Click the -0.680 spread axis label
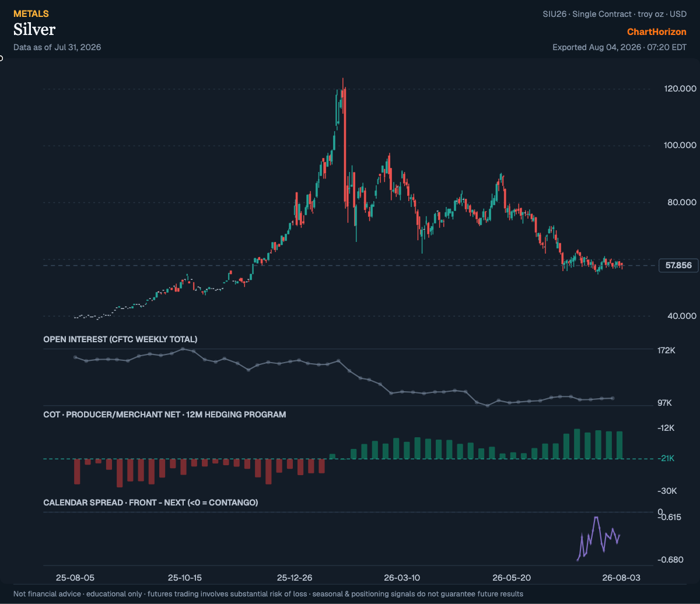This screenshot has width=700, height=604. click(671, 560)
